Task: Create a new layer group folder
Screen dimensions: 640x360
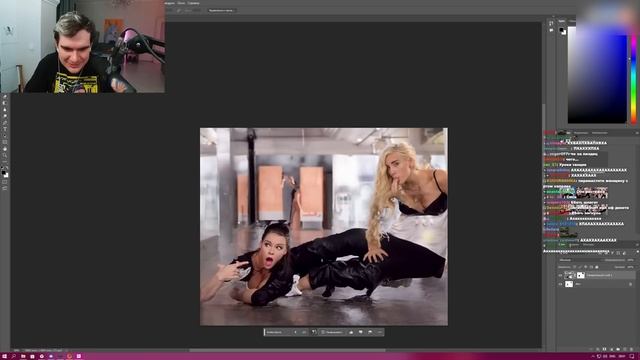Action: tap(618, 349)
